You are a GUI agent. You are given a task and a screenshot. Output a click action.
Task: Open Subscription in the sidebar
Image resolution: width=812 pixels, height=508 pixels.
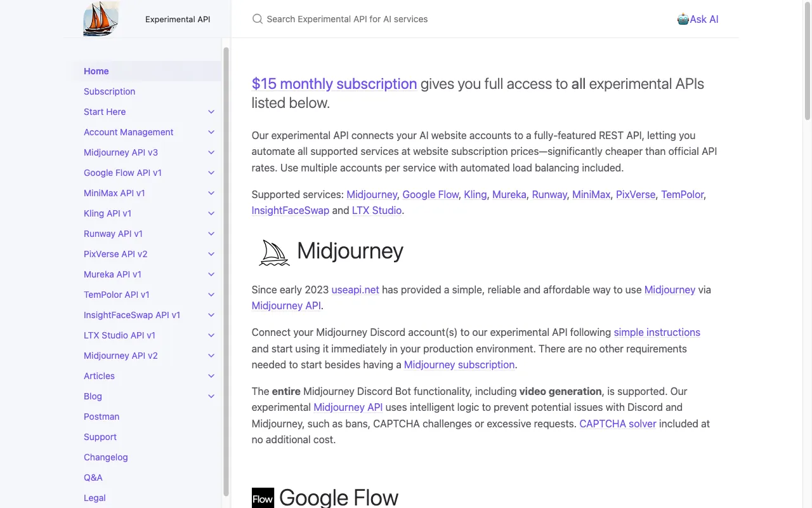point(109,91)
